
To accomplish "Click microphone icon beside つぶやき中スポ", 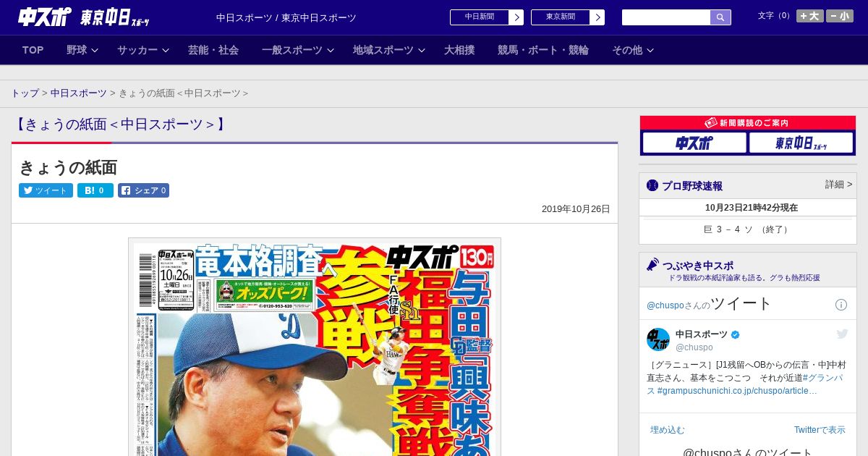I will pyautogui.click(x=652, y=265).
